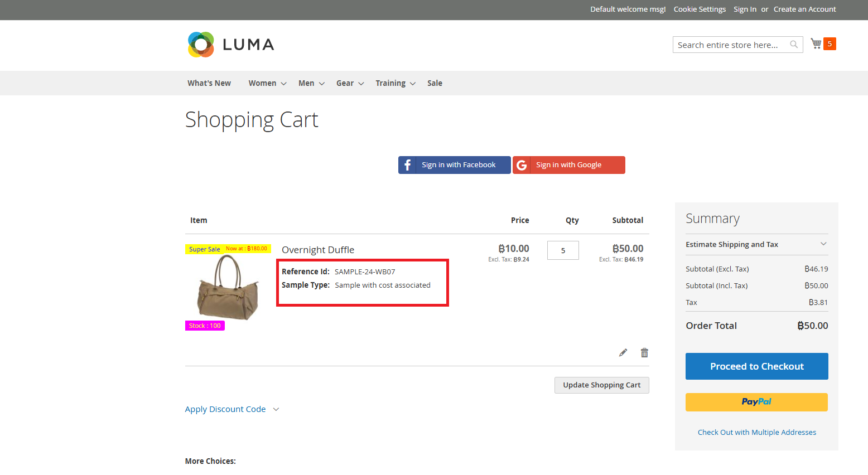The width and height of the screenshot is (868, 475).
Task: Remove item using trash can icon
Action: pos(644,352)
